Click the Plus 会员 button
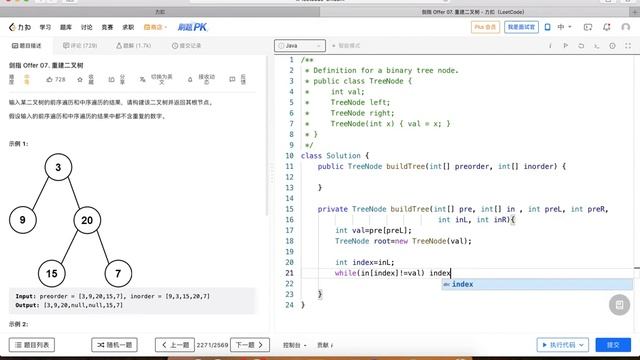The width and height of the screenshot is (640, 360). click(485, 27)
